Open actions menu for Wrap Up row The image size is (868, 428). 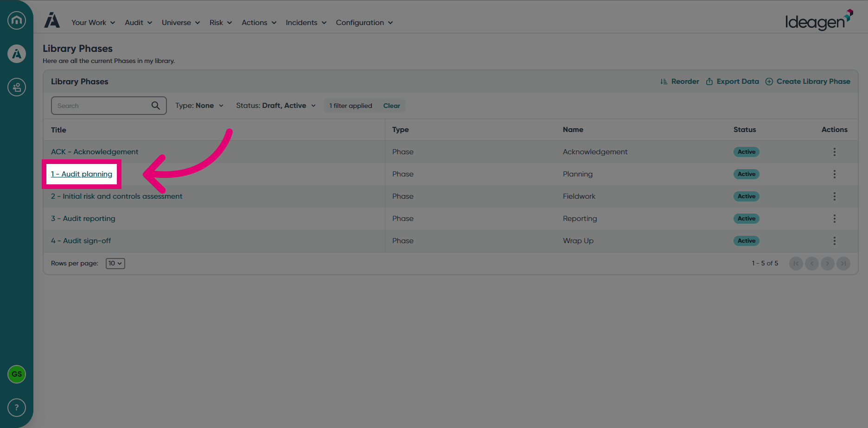point(835,241)
